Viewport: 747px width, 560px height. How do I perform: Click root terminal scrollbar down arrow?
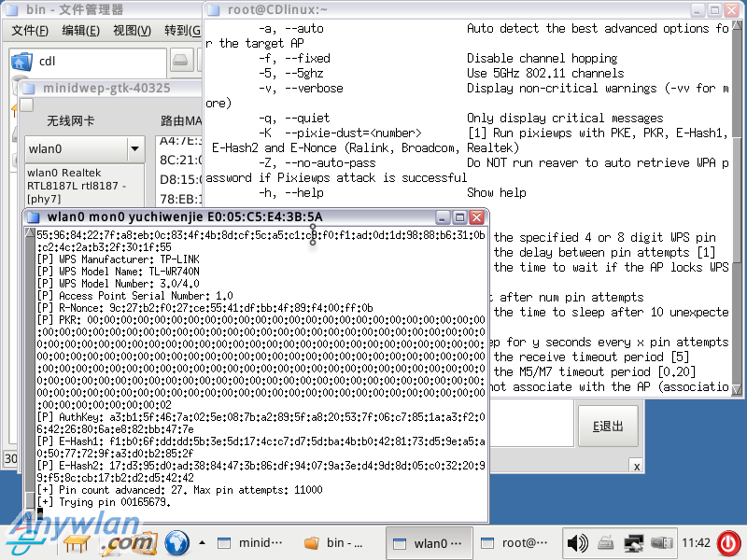point(737,389)
